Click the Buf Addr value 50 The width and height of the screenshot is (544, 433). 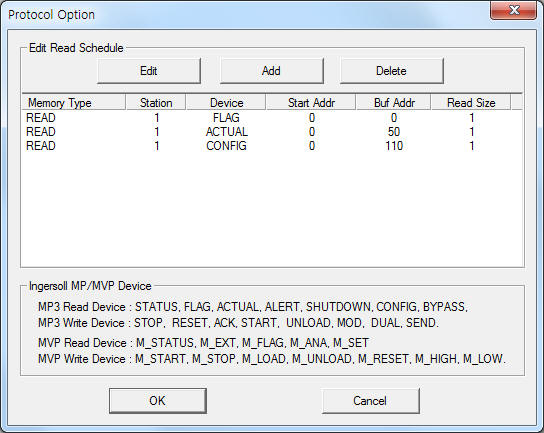[394, 131]
